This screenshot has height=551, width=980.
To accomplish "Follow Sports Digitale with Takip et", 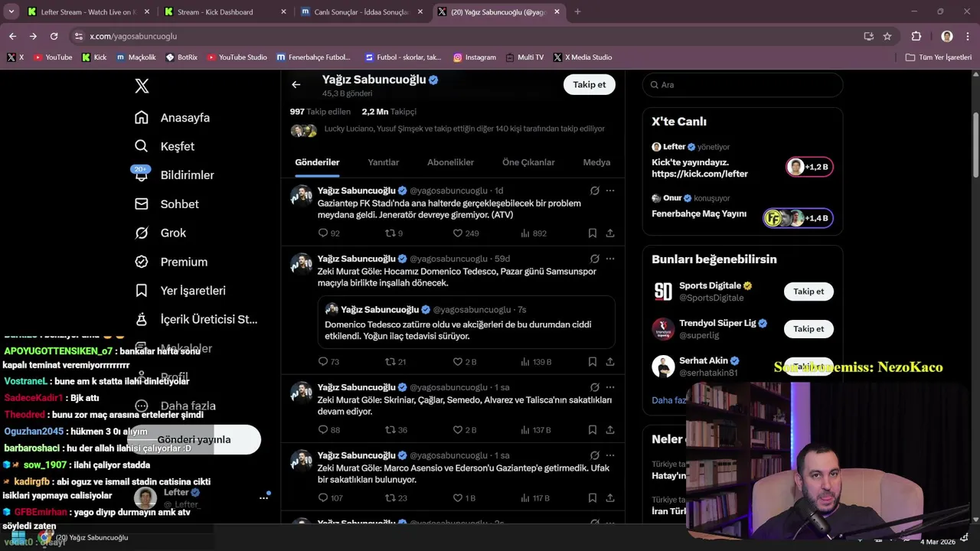I will (x=808, y=292).
